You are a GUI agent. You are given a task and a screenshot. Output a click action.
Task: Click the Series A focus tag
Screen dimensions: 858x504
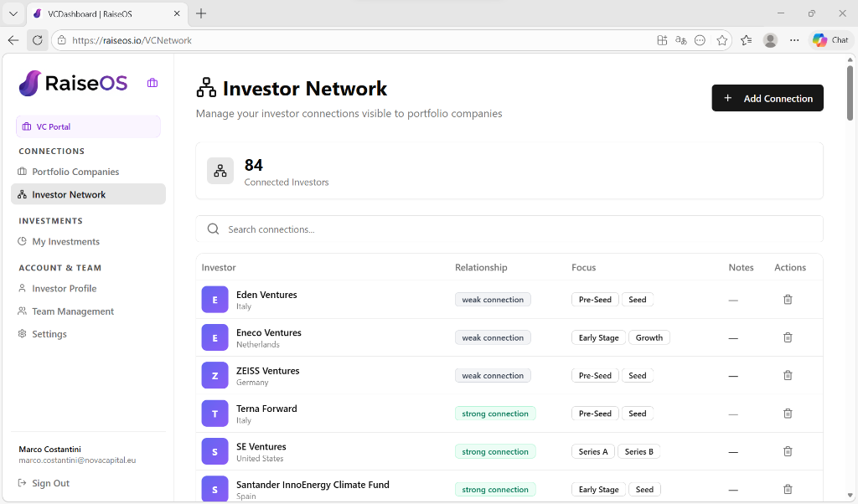(x=593, y=451)
